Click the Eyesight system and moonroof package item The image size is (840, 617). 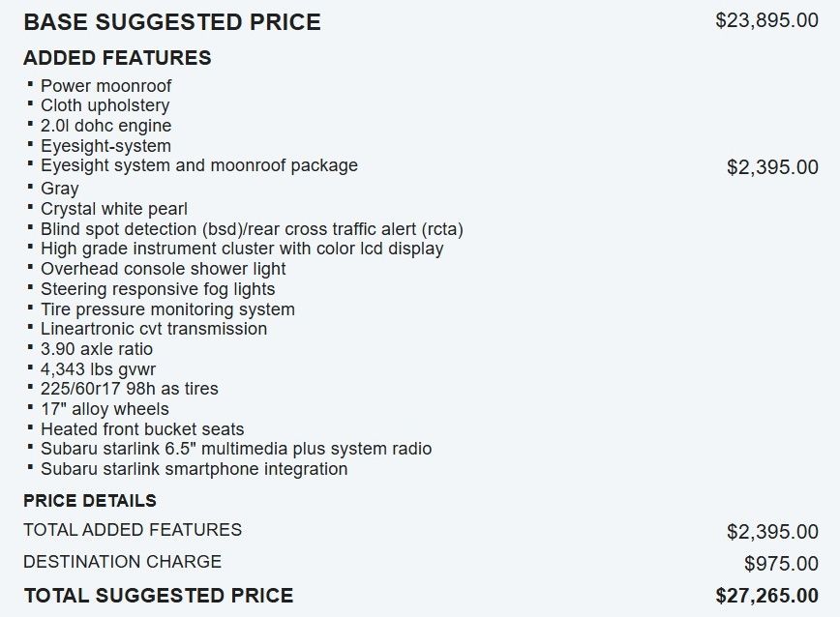(x=199, y=165)
